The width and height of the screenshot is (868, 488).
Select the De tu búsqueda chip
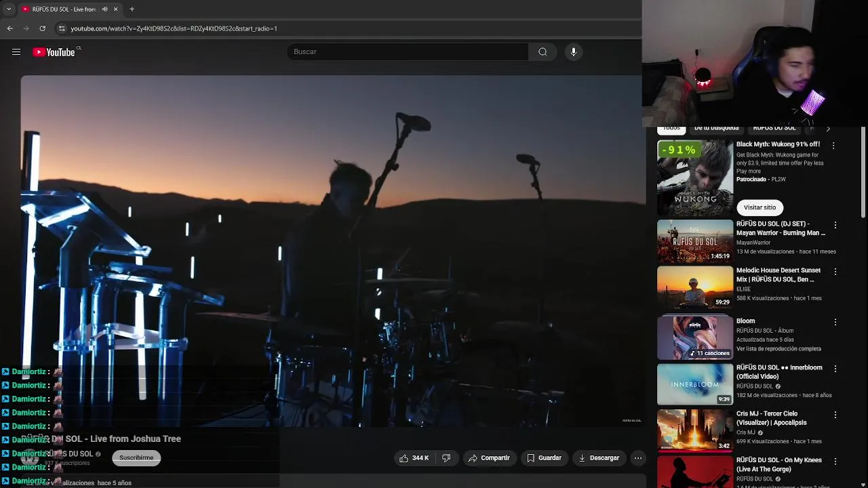pyautogui.click(x=716, y=128)
